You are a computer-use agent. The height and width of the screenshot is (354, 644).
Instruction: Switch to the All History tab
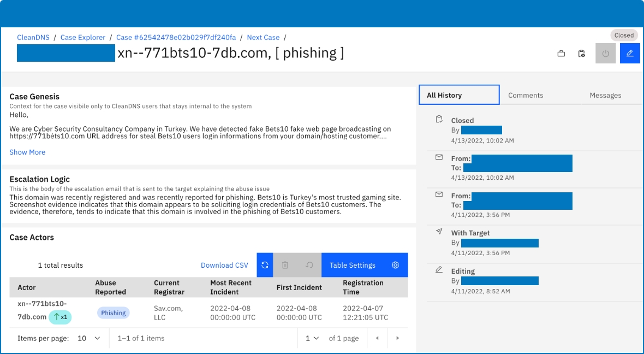coord(459,95)
